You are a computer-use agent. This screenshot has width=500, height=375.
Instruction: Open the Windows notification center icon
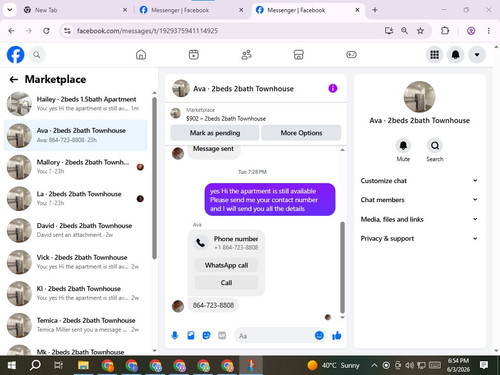(x=484, y=365)
